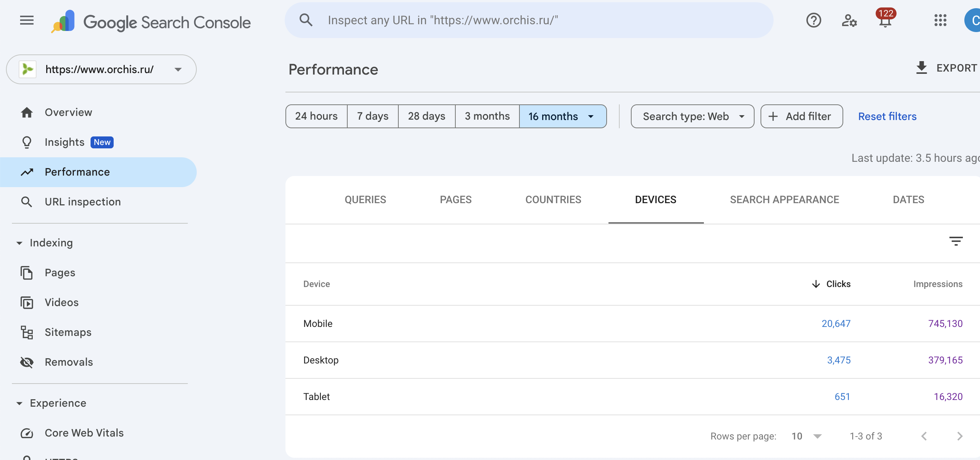The image size is (980, 460).
Task: Open Removals from the sidebar
Action: 69,362
